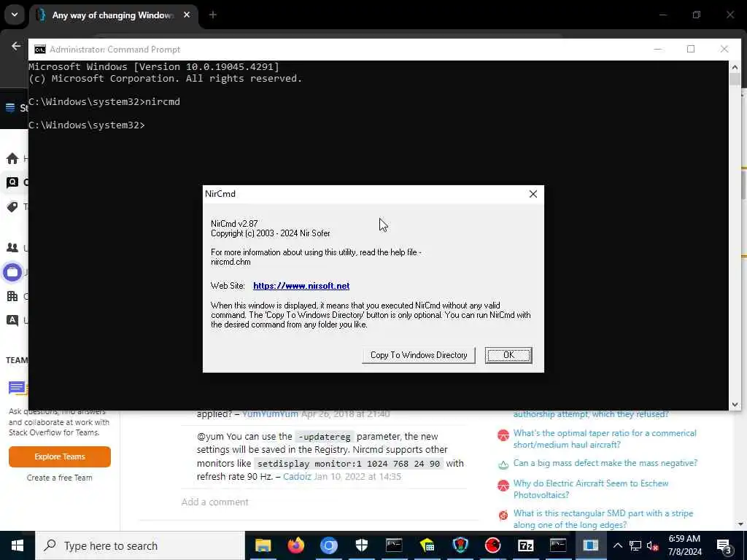Open the yellow calendar-grid taskbar icon
The image size is (747, 560).
[x=427, y=545]
